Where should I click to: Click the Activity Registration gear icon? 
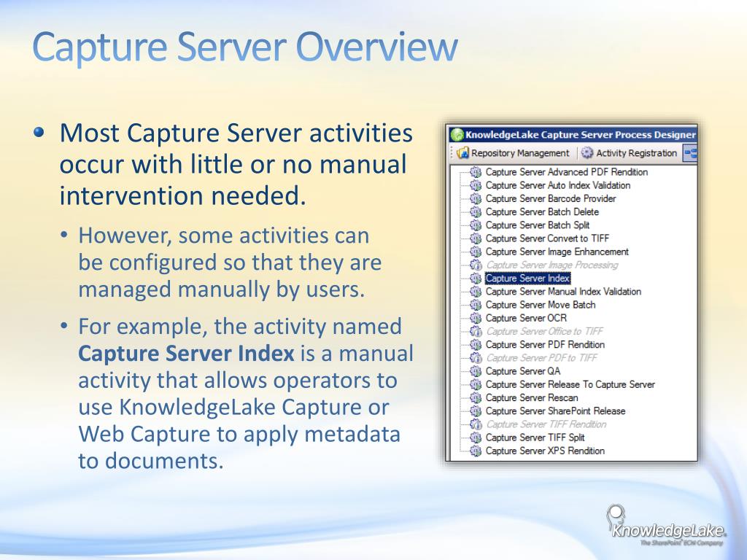click(587, 153)
